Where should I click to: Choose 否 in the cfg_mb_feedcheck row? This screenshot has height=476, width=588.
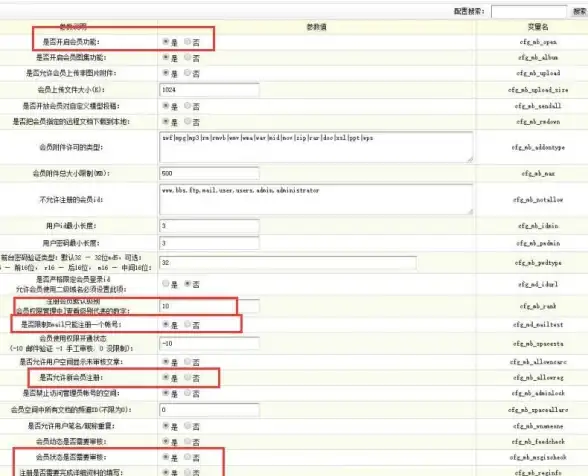(x=188, y=441)
